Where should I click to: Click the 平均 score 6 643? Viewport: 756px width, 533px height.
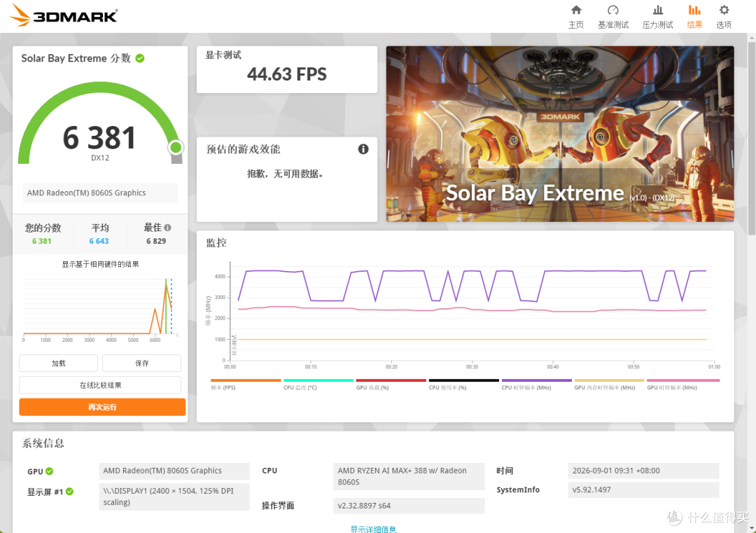coord(99,241)
